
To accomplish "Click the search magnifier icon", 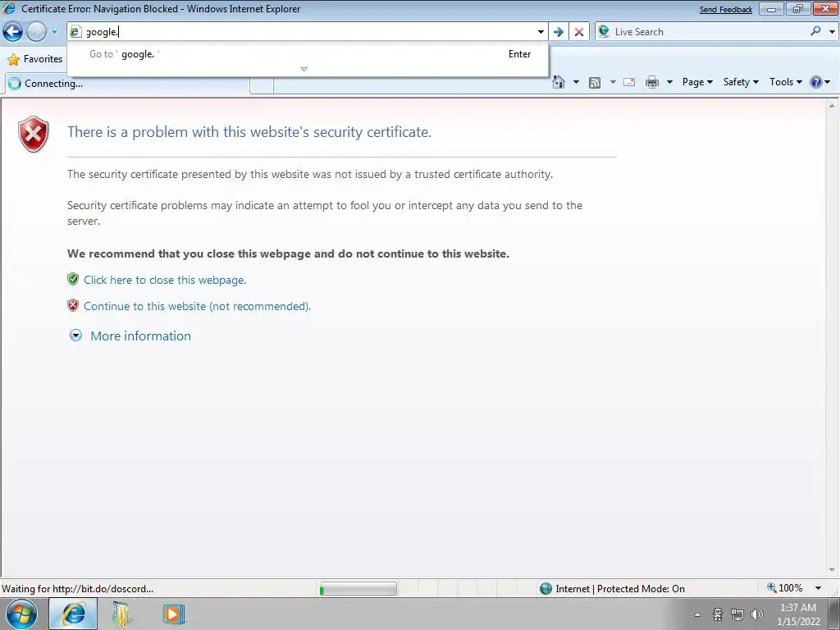I will point(816,32).
